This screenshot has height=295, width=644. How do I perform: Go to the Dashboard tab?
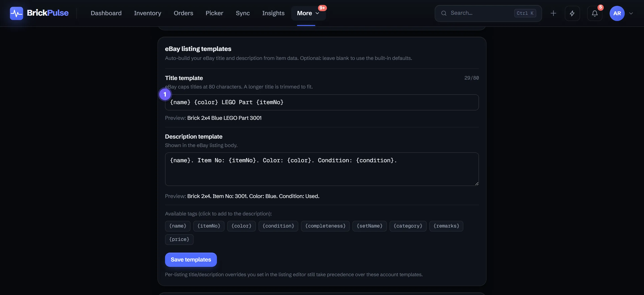[x=106, y=13]
